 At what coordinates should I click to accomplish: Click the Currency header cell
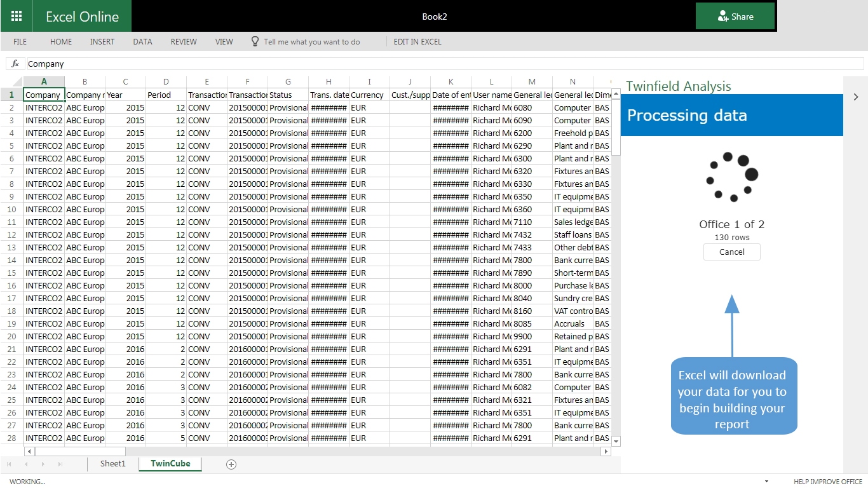[x=369, y=95]
